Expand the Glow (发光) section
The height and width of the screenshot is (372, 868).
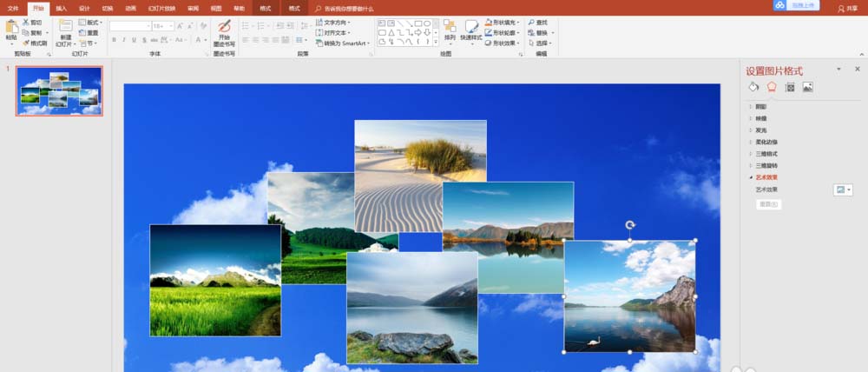[759, 130]
